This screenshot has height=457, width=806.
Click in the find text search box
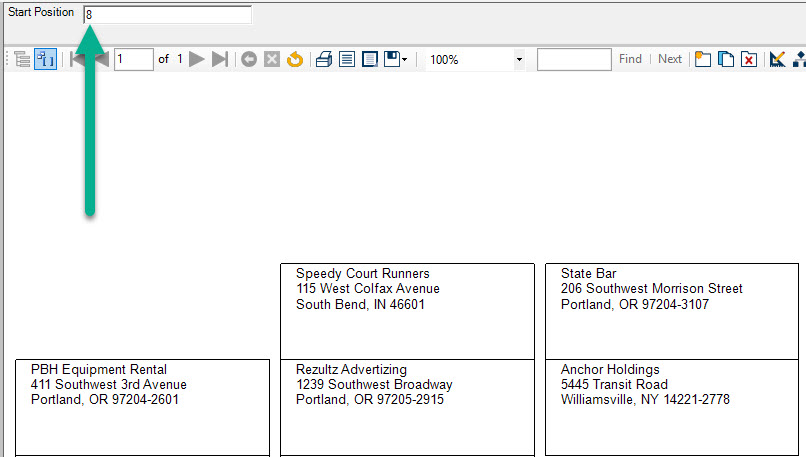(573, 60)
